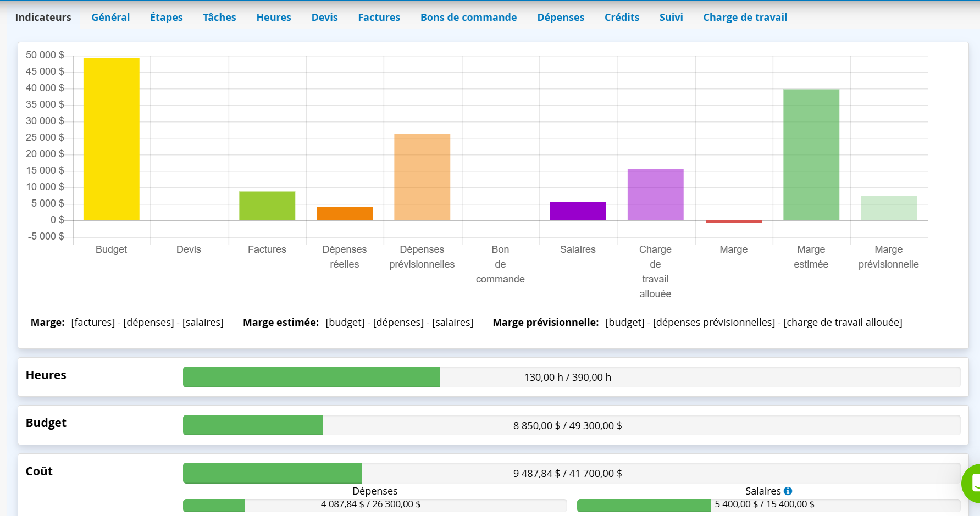The height and width of the screenshot is (516, 980).
Task: Click the "Bon de commande" axis label
Action: [x=500, y=264]
